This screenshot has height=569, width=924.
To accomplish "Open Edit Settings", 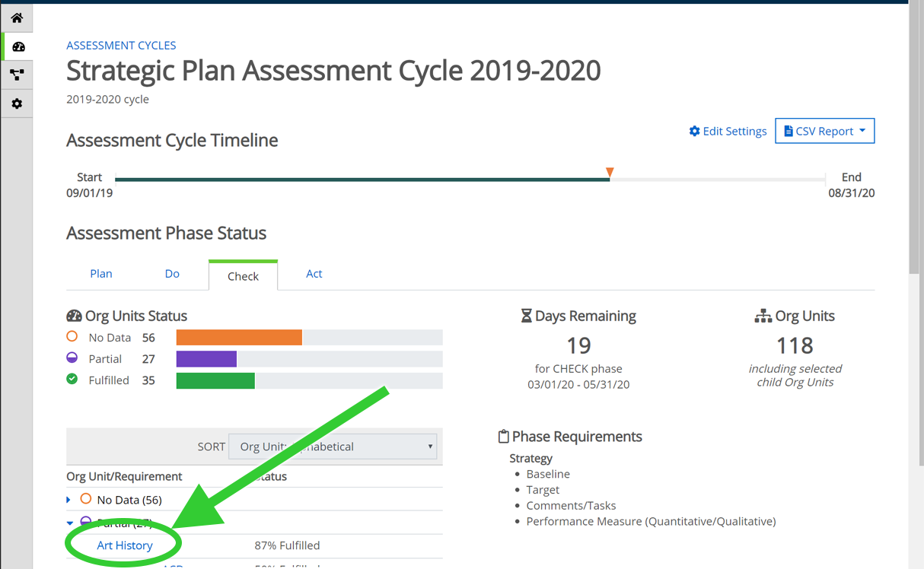I will coord(728,131).
